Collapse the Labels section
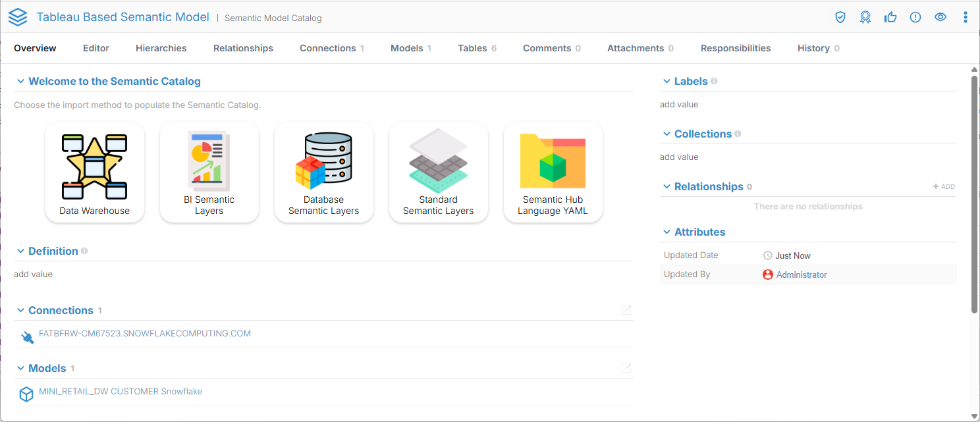Screen dimensions: 980x422 tap(666, 82)
